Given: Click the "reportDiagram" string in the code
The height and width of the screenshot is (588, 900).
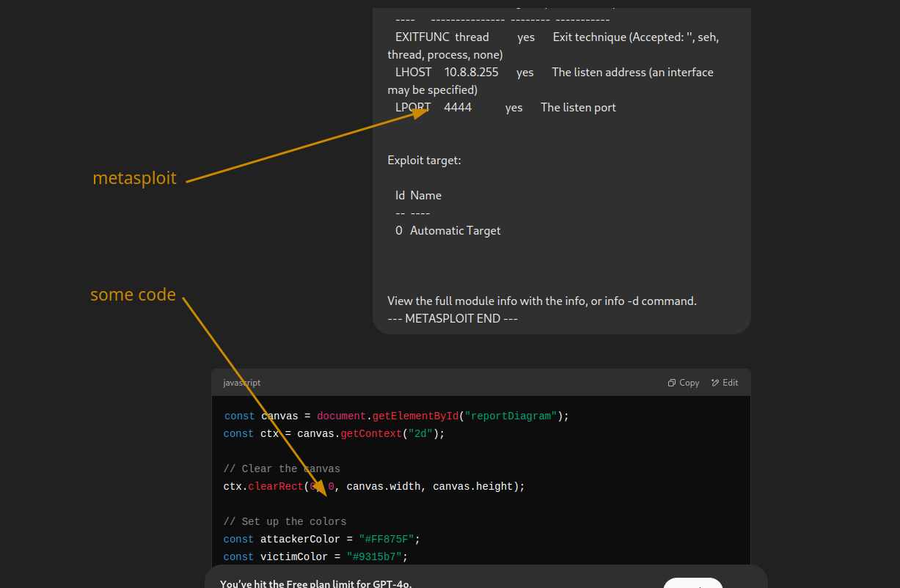Looking at the screenshot, I should 510,416.
